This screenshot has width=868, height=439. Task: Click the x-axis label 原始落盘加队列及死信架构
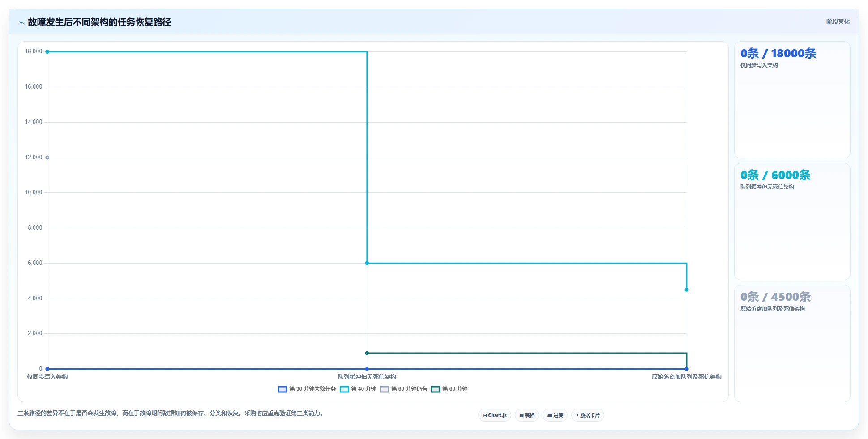[x=687, y=377]
